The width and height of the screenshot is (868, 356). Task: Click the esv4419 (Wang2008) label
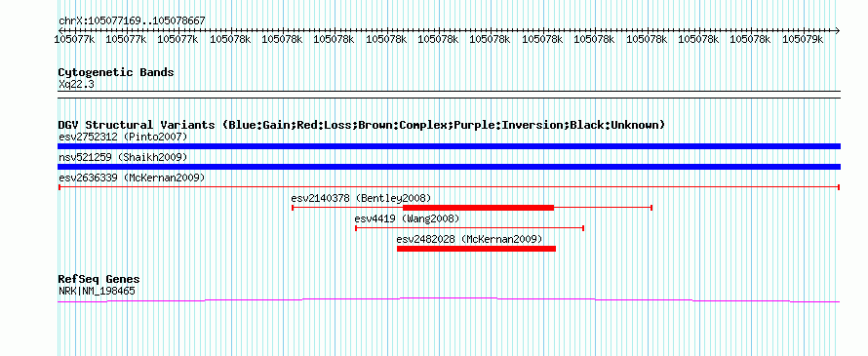407,218
